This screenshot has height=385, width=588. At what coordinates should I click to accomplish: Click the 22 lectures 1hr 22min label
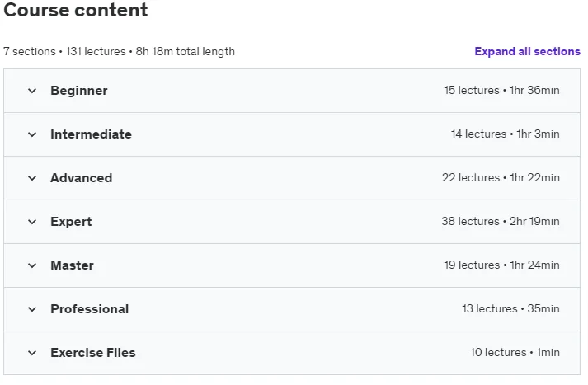[x=501, y=178]
